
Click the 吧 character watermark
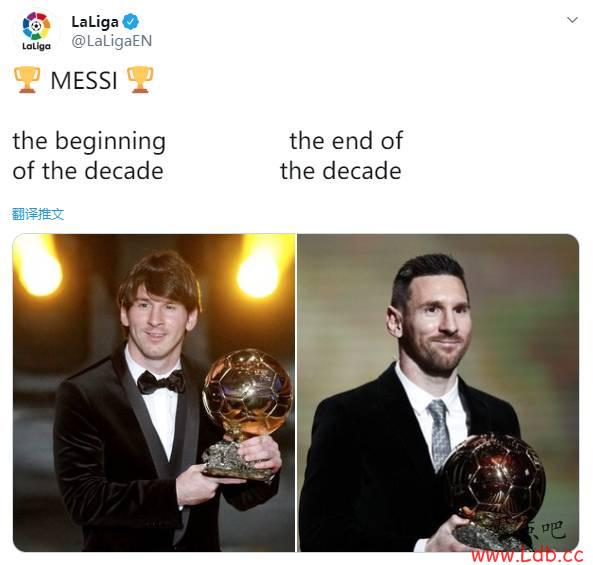553,529
